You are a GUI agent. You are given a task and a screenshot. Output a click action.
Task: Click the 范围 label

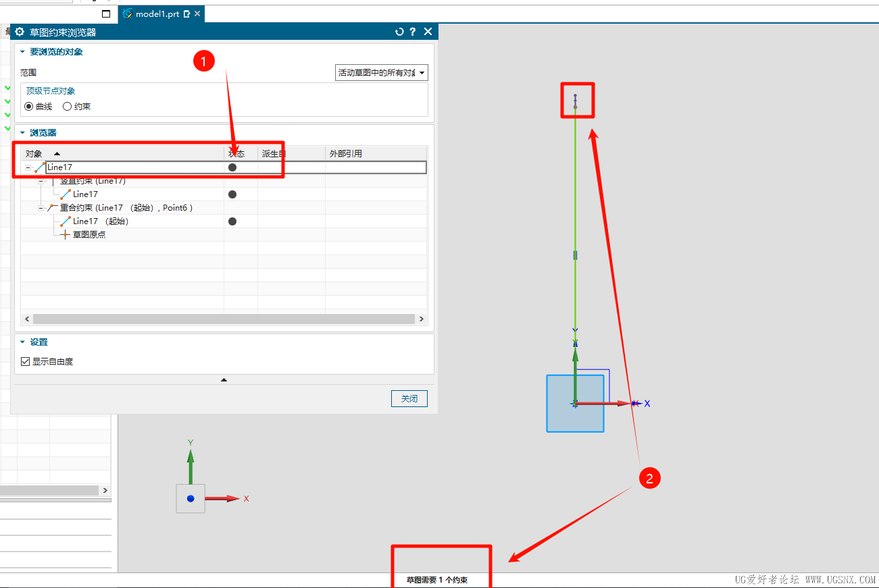[x=28, y=73]
